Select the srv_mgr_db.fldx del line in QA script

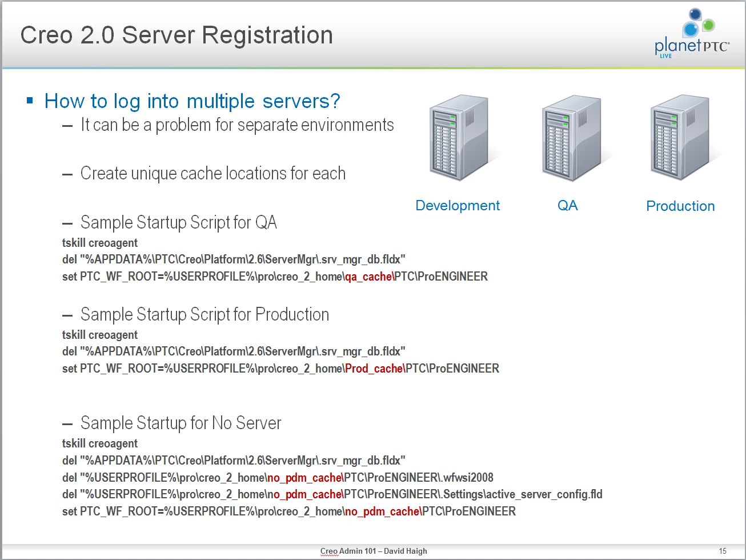pyautogui.click(x=234, y=259)
